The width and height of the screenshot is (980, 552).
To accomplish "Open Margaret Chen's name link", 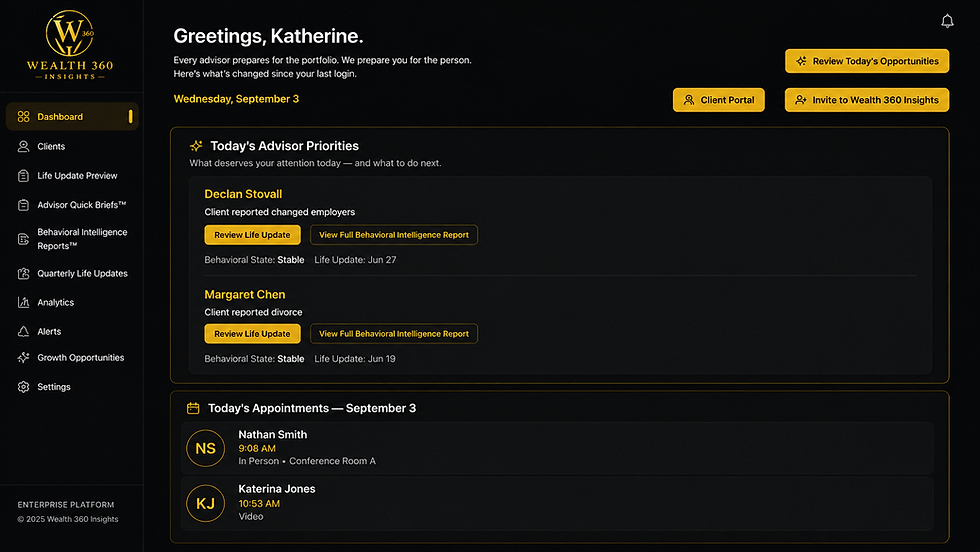I will pos(245,294).
